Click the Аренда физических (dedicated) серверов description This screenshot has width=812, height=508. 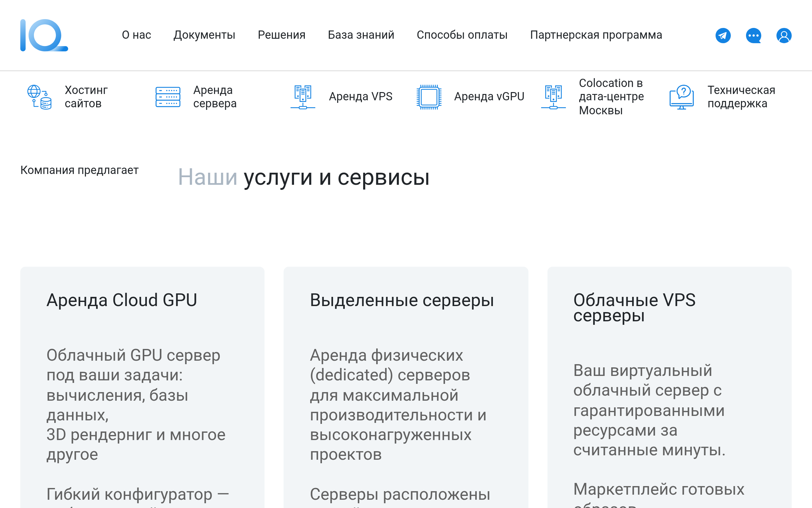pos(398,405)
